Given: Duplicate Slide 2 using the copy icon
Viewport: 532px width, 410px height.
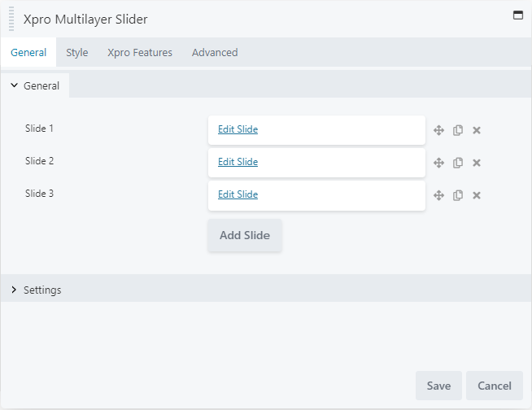Looking at the screenshot, I should (x=458, y=163).
